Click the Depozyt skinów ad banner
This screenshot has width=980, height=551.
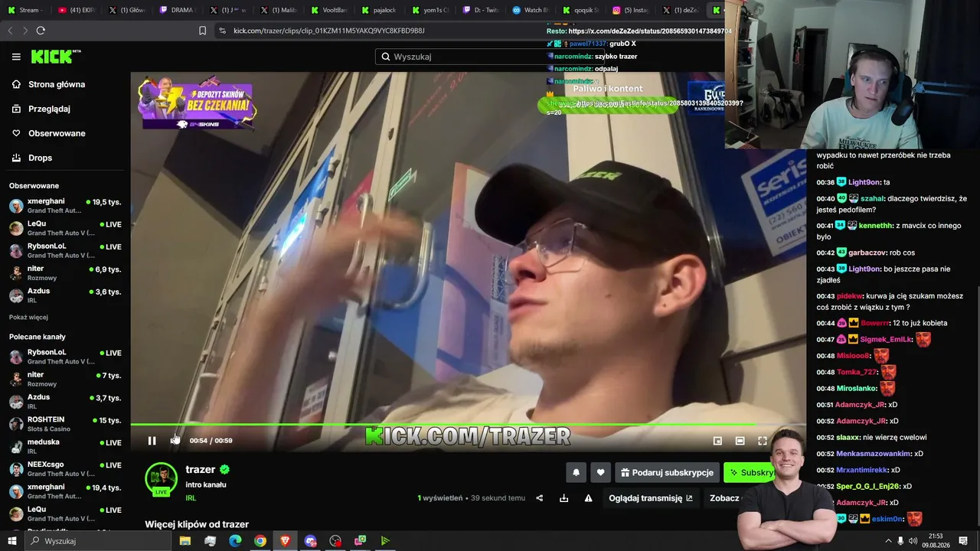coord(197,103)
